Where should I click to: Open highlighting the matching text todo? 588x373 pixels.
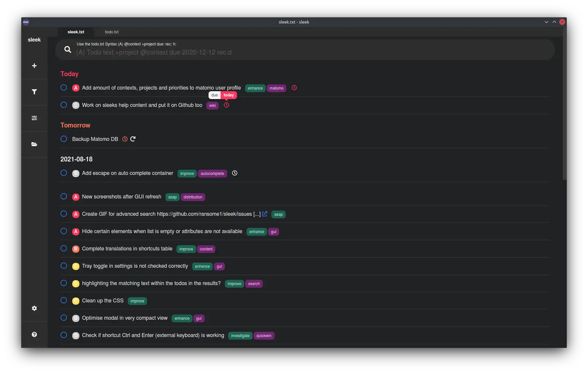pos(151,283)
